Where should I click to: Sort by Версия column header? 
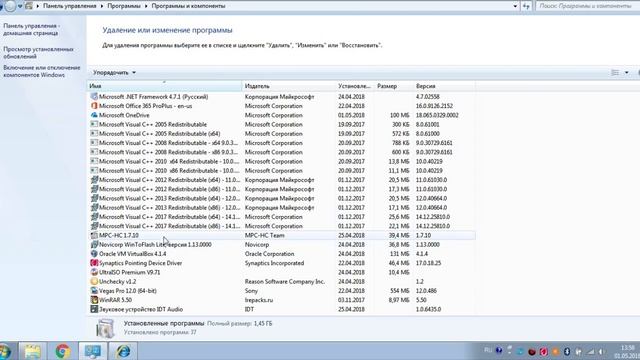pos(444,86)
